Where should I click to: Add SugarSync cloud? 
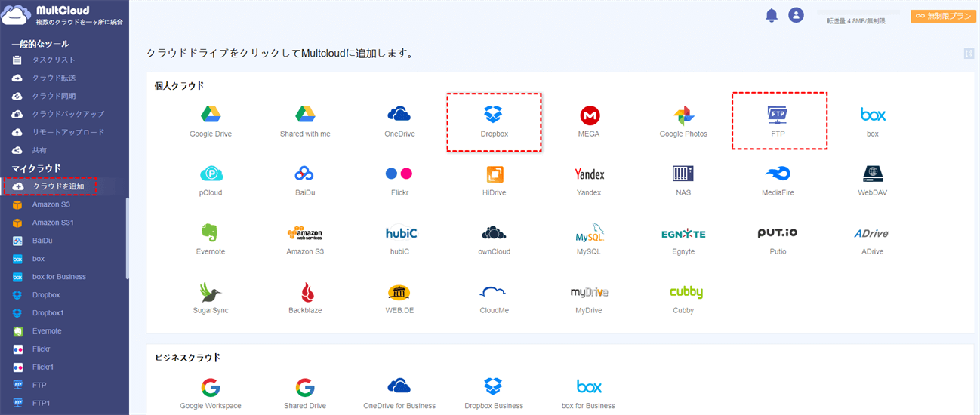[x=211, y=298]
